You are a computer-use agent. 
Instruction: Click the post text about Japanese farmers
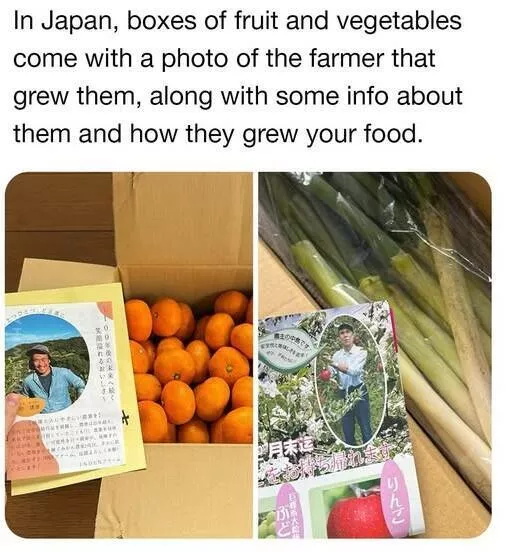point(238,77)
